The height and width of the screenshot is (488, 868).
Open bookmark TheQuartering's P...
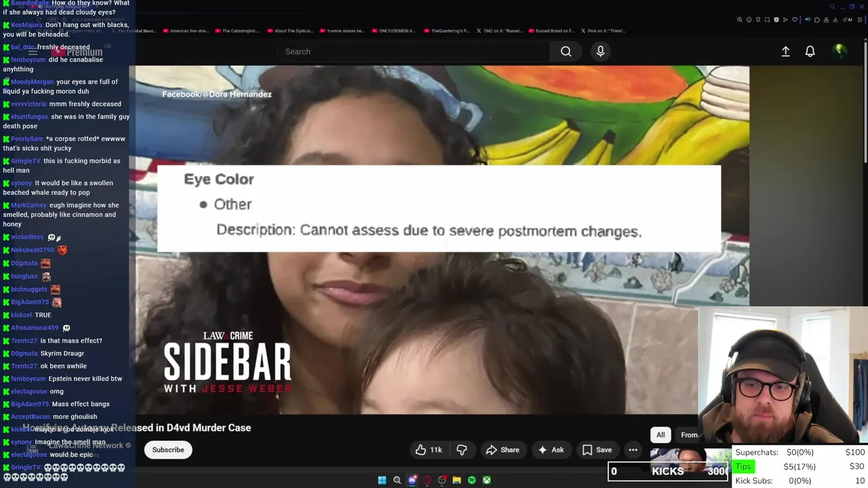click(446, 30)
